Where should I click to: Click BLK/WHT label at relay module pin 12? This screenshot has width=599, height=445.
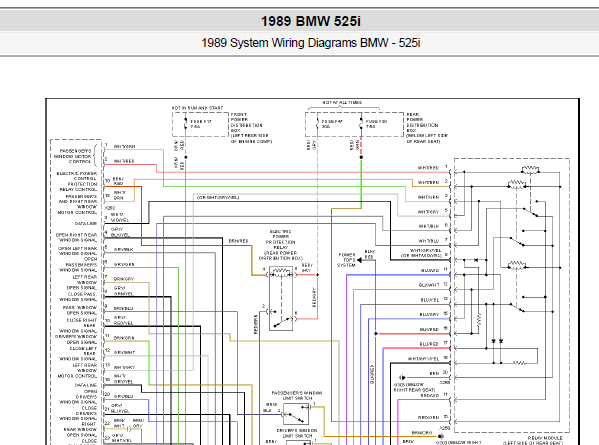(x=429, y=285)
